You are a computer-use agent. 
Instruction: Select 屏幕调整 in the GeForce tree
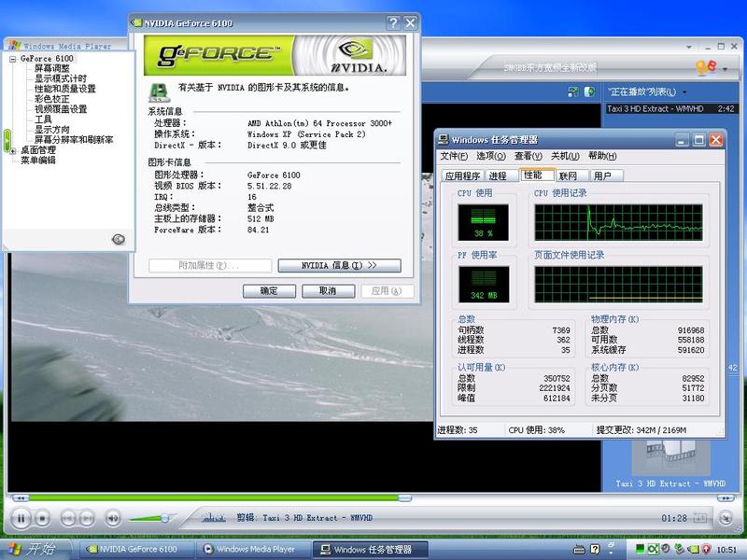[x=52, y=68]
